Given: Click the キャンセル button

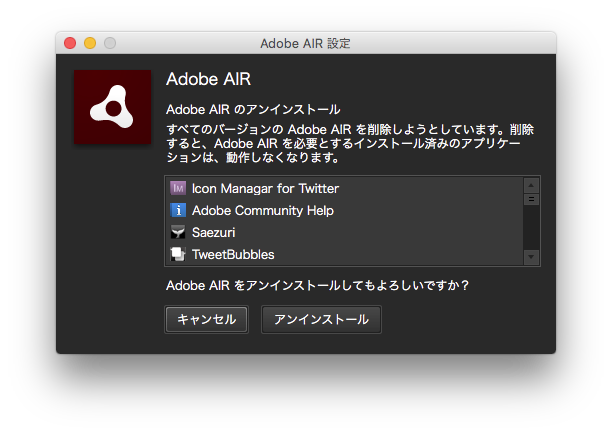Looking at the screenshot, I should click(206, 320).
